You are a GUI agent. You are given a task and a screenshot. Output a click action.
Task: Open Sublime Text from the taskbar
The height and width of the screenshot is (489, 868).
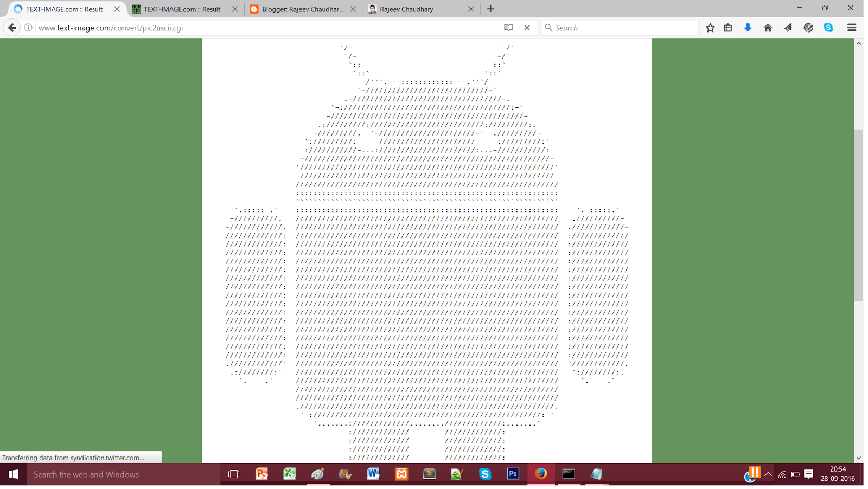pyautogui.click(x=429, y=474)
